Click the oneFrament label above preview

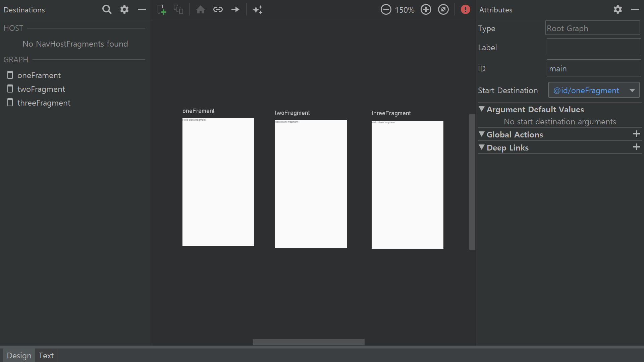point(198,111)
